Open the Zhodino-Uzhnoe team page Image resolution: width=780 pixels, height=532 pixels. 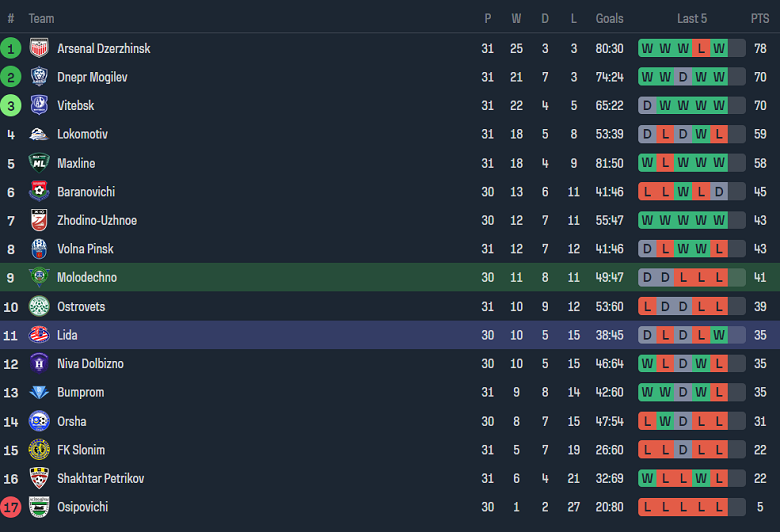point(97,220)
